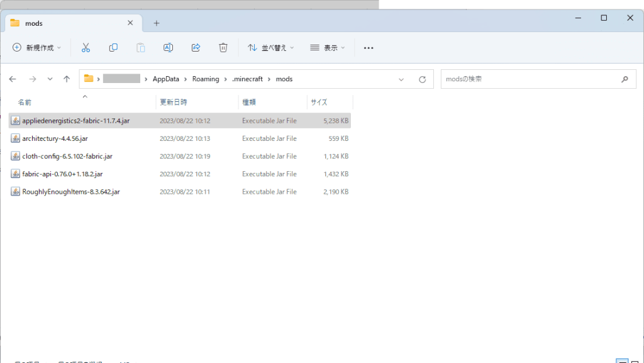Go up one folder with Up arrow

tap(67, 79)
